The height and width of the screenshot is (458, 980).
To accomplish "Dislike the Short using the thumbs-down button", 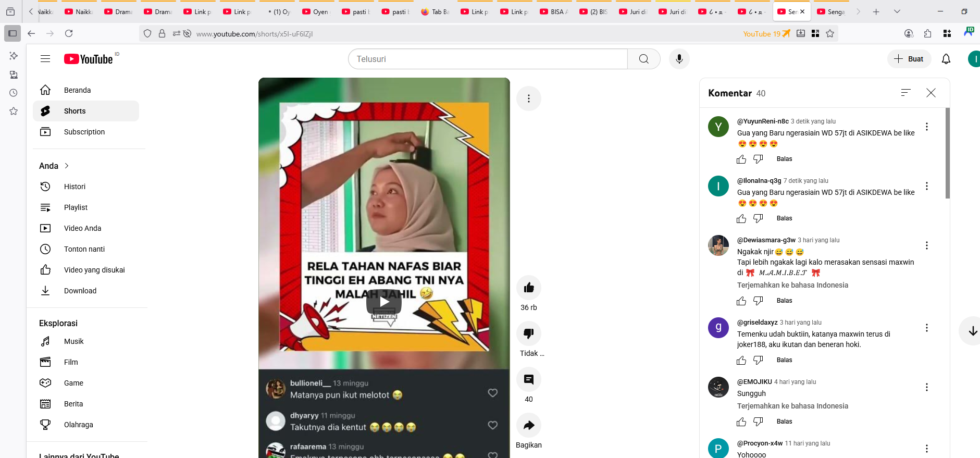I will pos(529,333).
